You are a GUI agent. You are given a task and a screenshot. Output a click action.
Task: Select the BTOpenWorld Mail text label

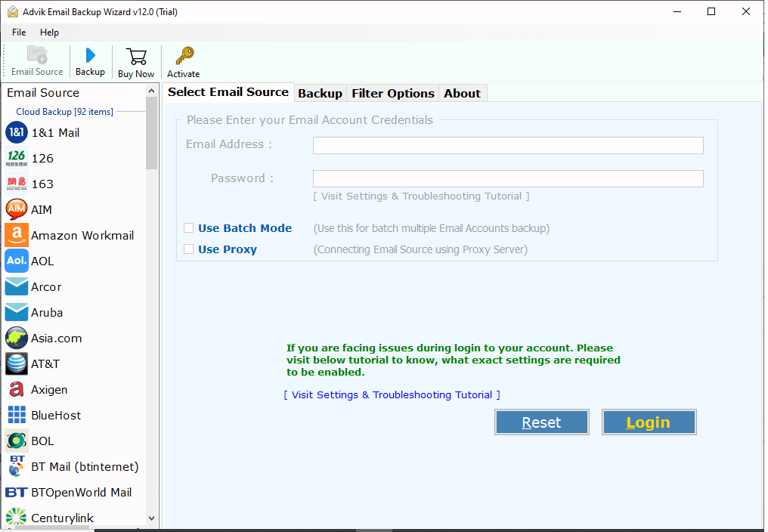82,492
